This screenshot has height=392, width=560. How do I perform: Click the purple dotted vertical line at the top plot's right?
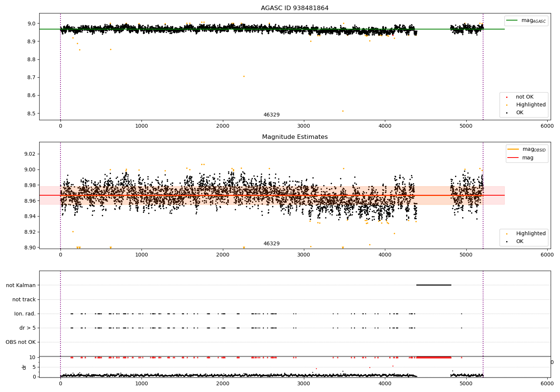pos(483,66)
